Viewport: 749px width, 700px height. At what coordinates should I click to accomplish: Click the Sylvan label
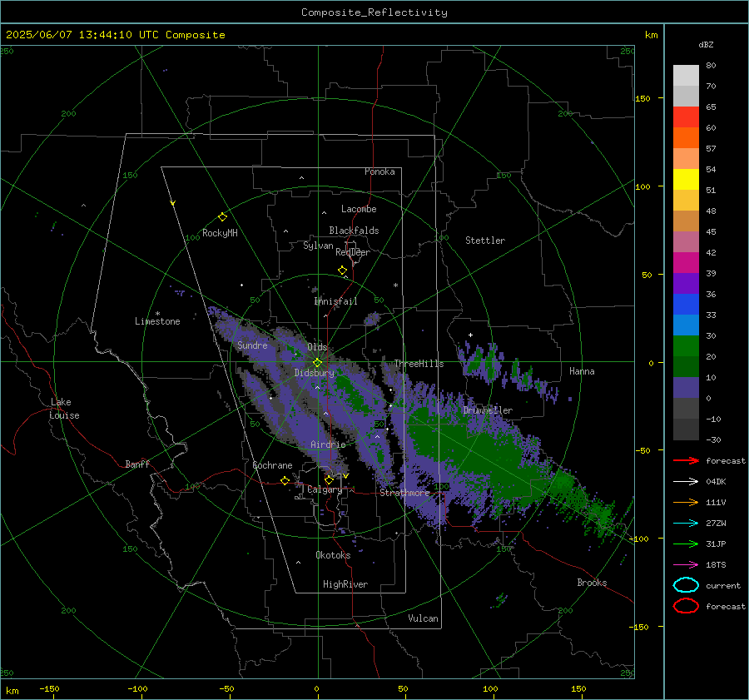click(x=318, y=246)
